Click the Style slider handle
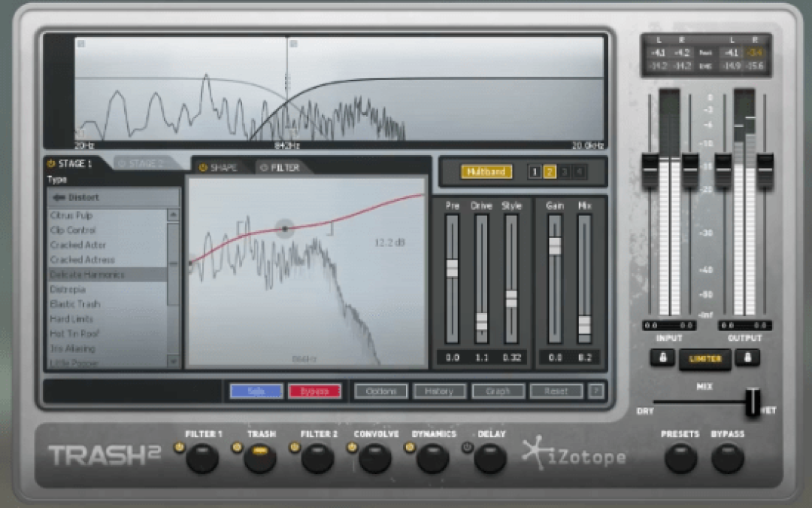812x508 pixels. click(x=511, y=299)
